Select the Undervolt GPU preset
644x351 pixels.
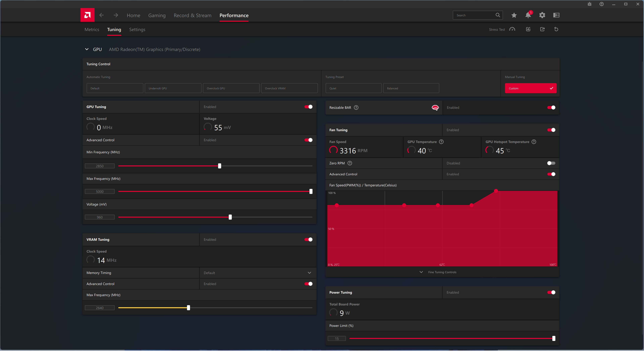tap(173, 88)
